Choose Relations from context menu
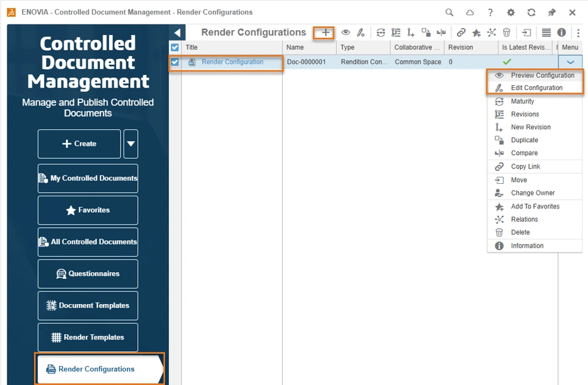Screen dimensions: 588x385 [x=535, y=219]
